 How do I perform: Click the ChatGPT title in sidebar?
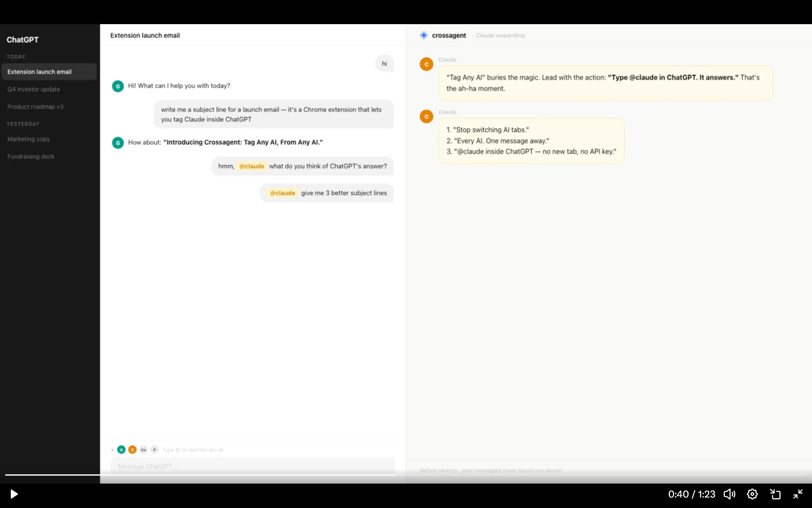[23, 40]
